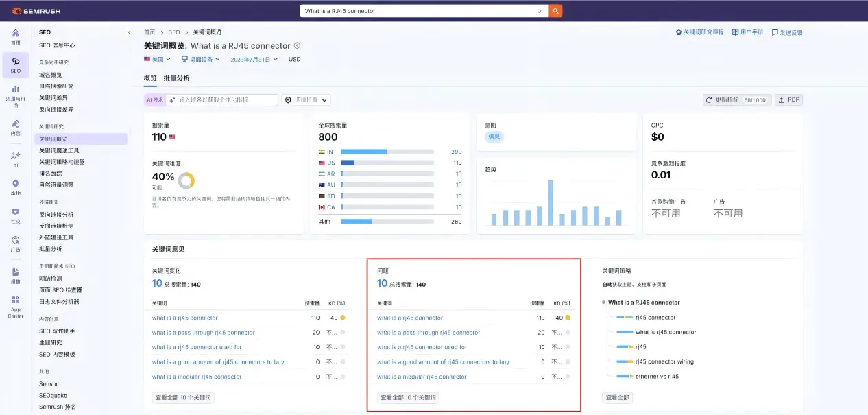Click plus icon next to keyword title
The width and height of the screenshot is (868, 415).
click(297, 46)
